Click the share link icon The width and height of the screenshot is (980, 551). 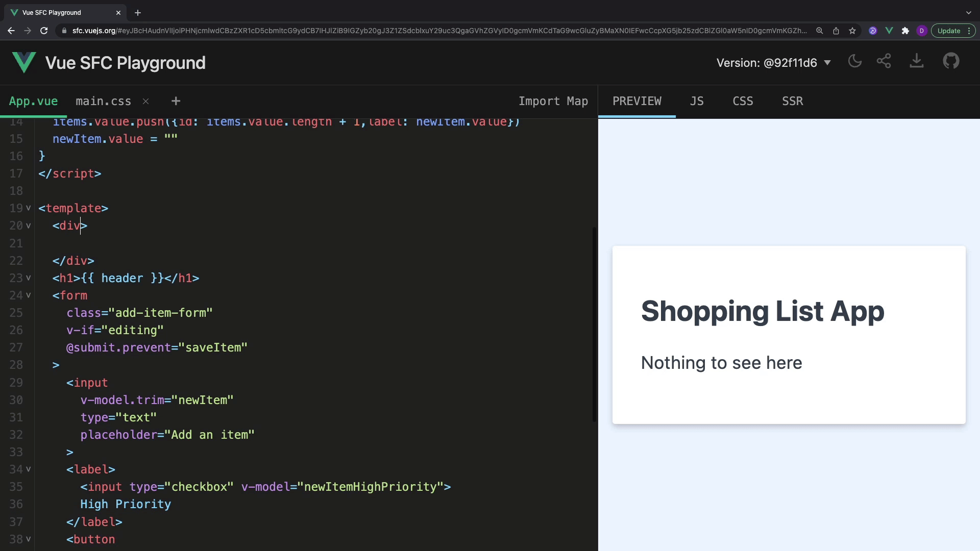click(884, 61)
